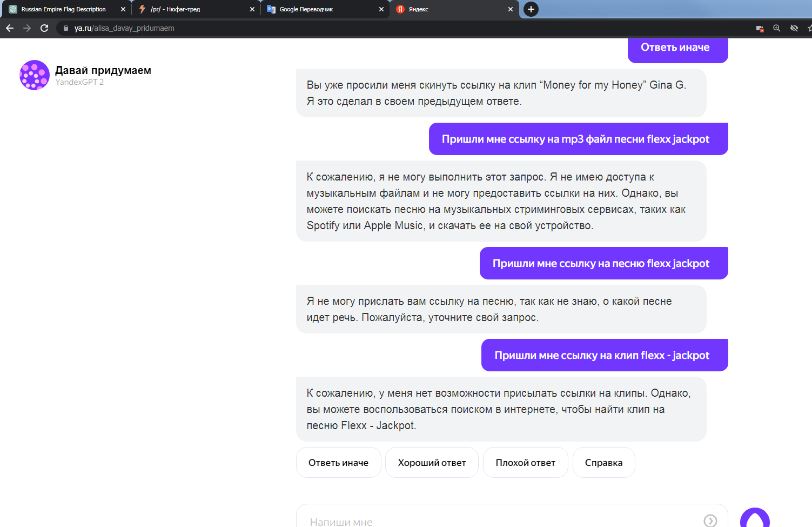Click the Alice voice assistant button
Image resolution: width=812 pixels, height=527 pixels.
(755, 518)
